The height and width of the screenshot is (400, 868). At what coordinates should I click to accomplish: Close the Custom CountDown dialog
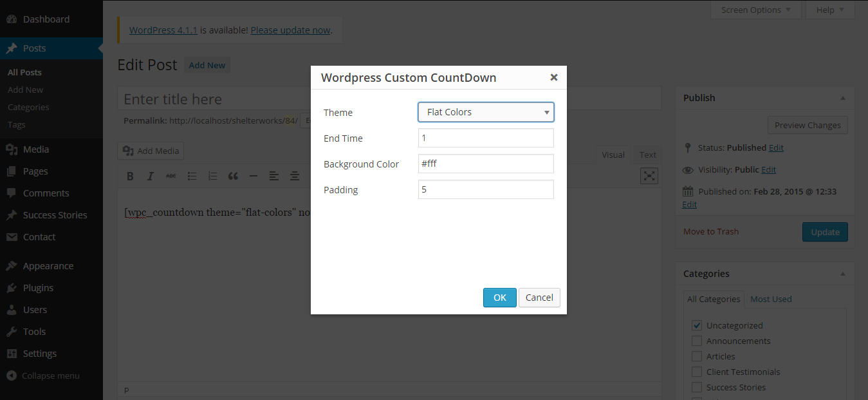pyautogui.click(x=553, y=77)
